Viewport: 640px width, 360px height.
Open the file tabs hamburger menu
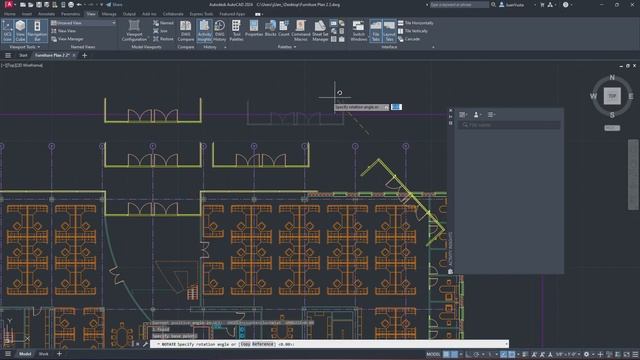[x=8, y=55]
